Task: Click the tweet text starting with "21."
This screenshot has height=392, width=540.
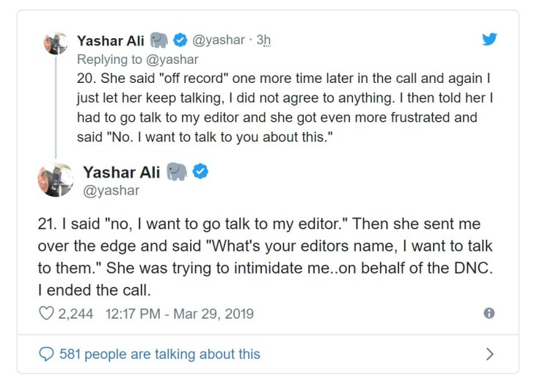Action: (x=264, y=256)
